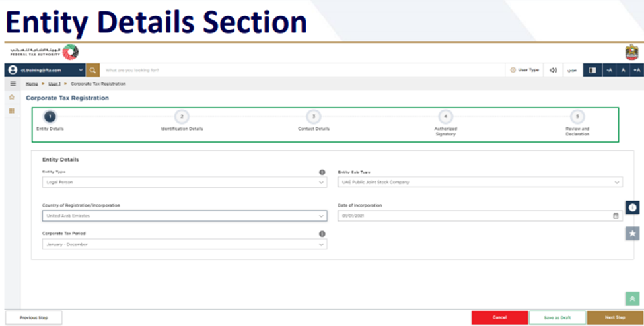Select step 3 Contact Details
The height and width of the screenshot is (326, 644).
(314, 117)
